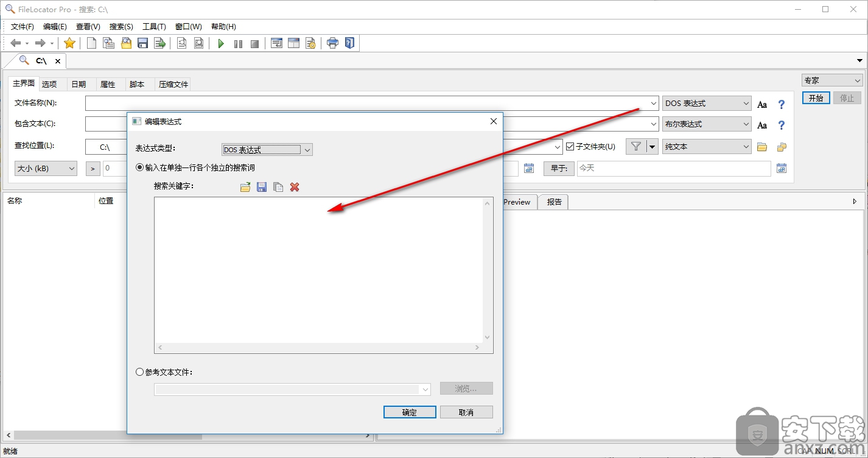The width and height of the screenshot is (868, 458).
Task: Open the 文件(F) menu
Action: point(23,27)
